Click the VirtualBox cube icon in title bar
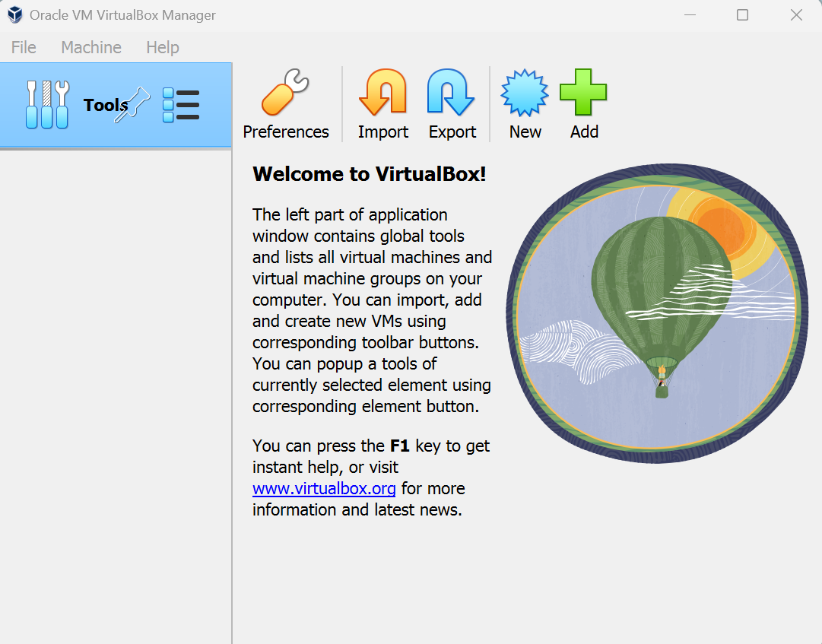The height and width of the screenshot is (644, 822). [14, 15]
